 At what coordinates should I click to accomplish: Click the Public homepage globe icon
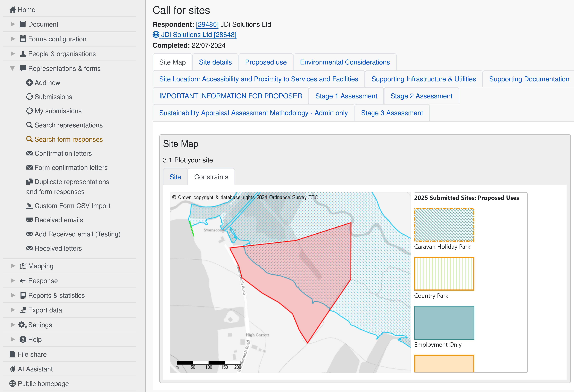click(x=13, y=384)
